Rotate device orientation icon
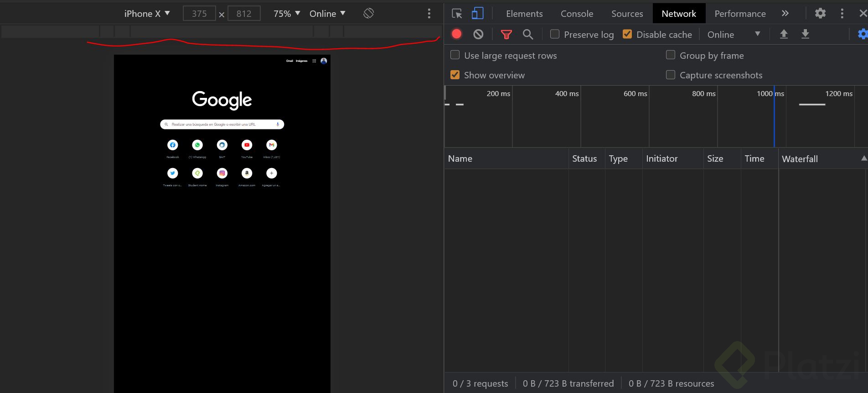868x393 pixels. click(x=369, y=14)
